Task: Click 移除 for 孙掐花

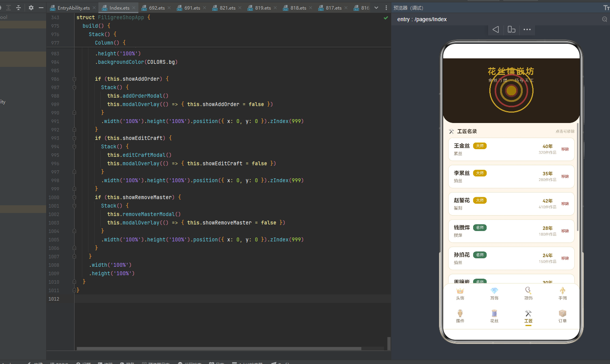Action: coord(565,258)
